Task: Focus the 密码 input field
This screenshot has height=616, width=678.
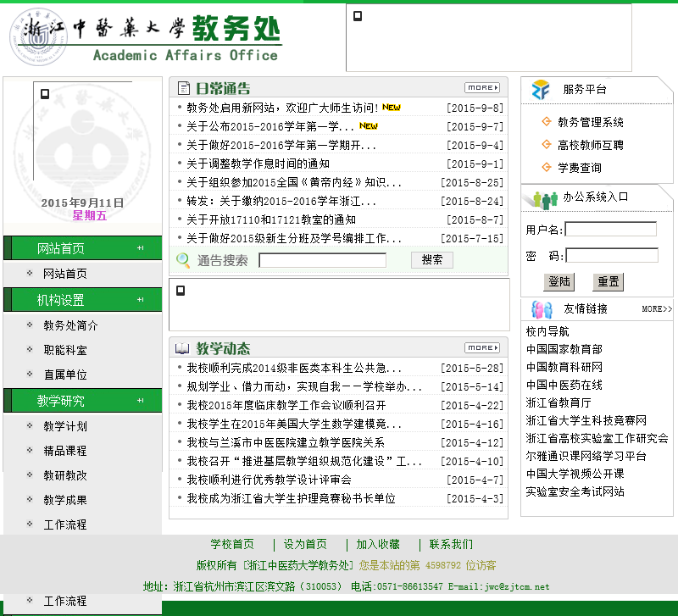Action: pos(612,255)
